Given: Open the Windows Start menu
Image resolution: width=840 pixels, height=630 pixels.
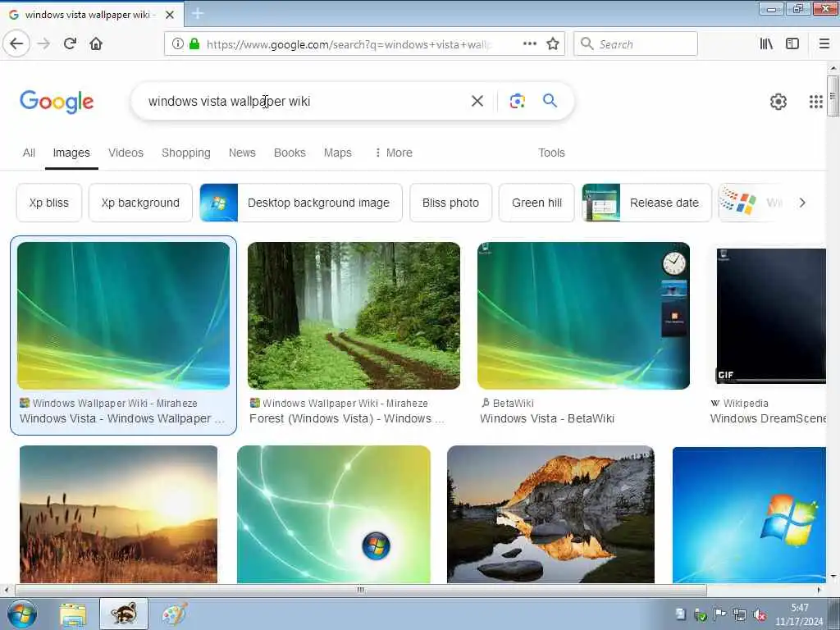Looking at the screenshot, I should click(x=21, y=614).
